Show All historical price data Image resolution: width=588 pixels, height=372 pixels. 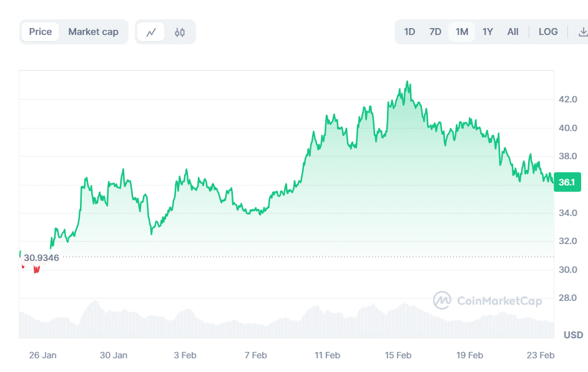(x=512, y=31)
